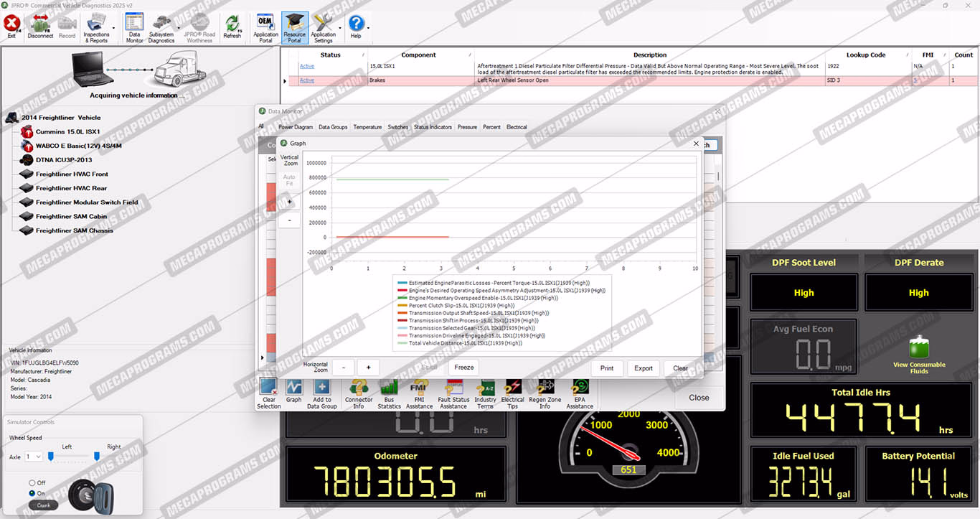Click the Refresh toolbar icon

coord(232,27)
